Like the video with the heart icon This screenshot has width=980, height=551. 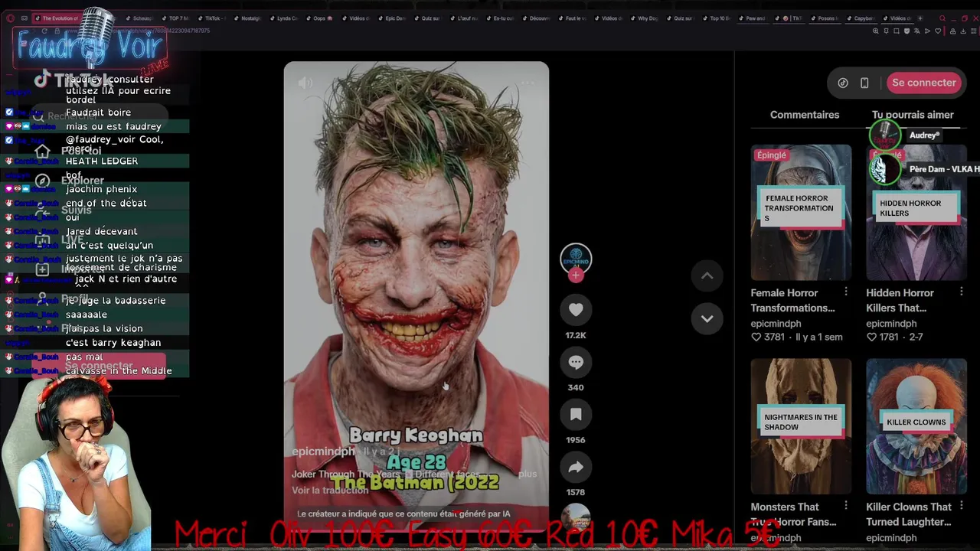pyautogui.click(x=576, y=310)
